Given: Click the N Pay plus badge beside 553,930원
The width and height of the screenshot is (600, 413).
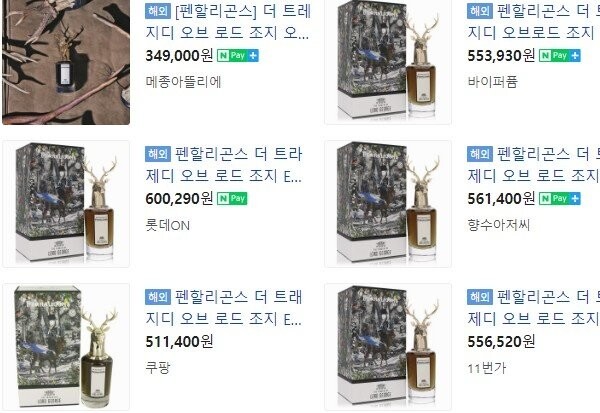Looking at the screenshot, I should (560, 56).
